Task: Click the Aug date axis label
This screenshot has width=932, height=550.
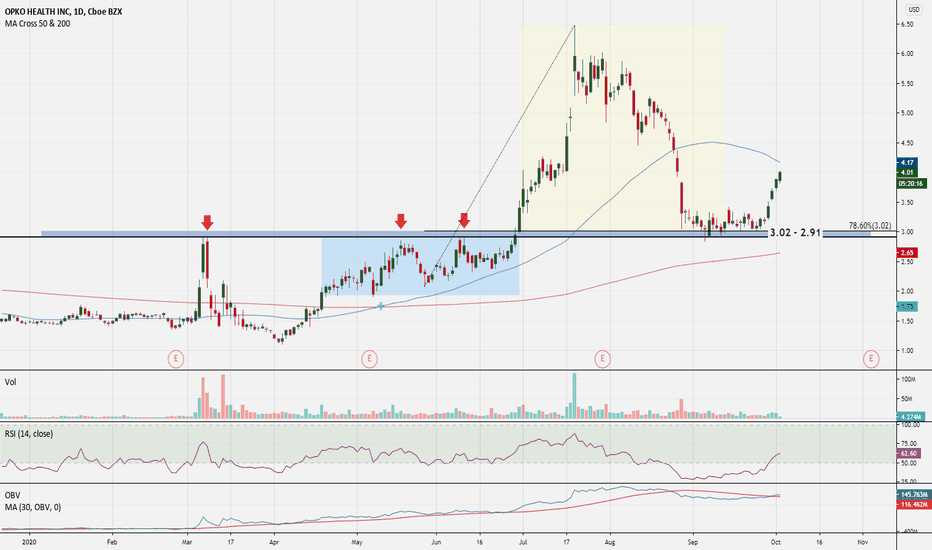Action: point(609,542)
